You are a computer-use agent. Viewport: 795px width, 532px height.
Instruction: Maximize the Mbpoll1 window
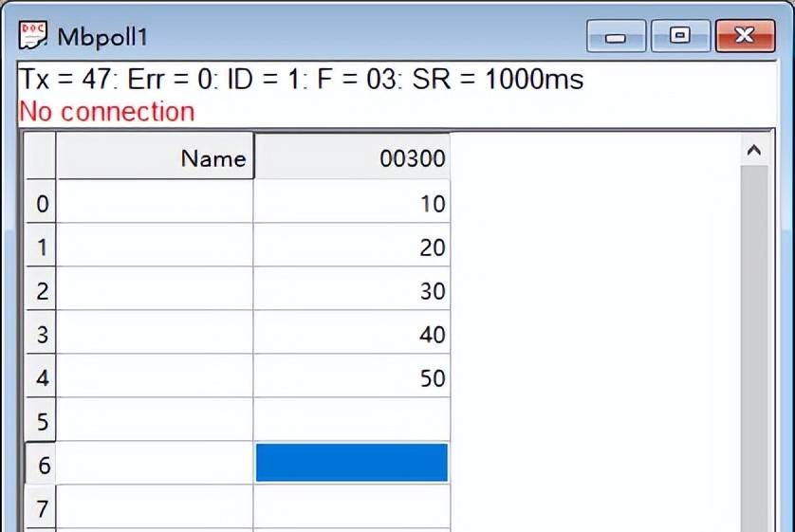pyautogui.click(x=679, y=36)
